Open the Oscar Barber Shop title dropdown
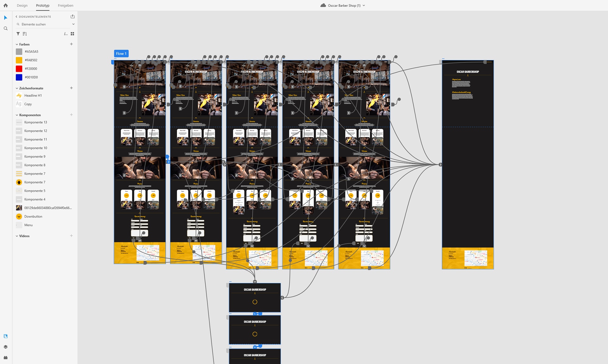 [x=364, y=6]
